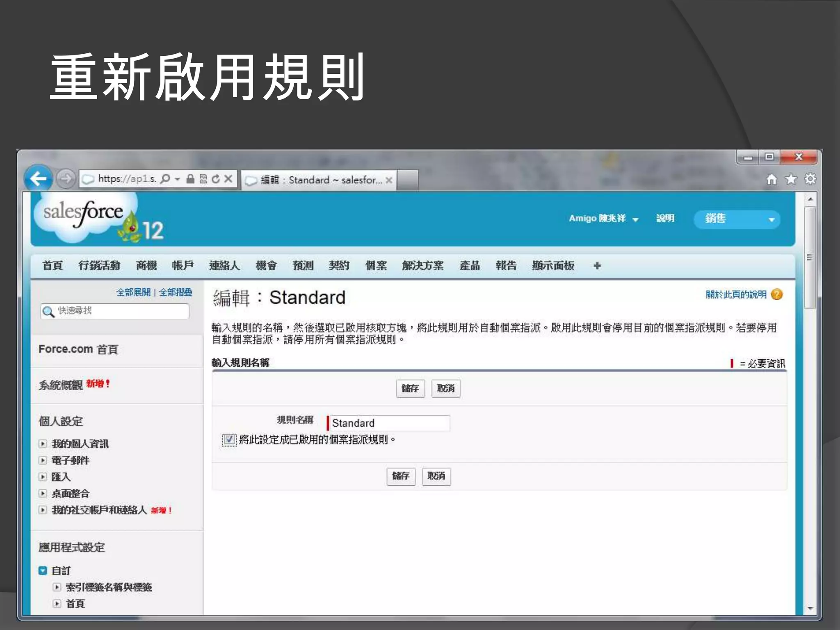Go to the 首頁 tab
840x630 pixels.
pyautogui.click(x=52, y=266)
